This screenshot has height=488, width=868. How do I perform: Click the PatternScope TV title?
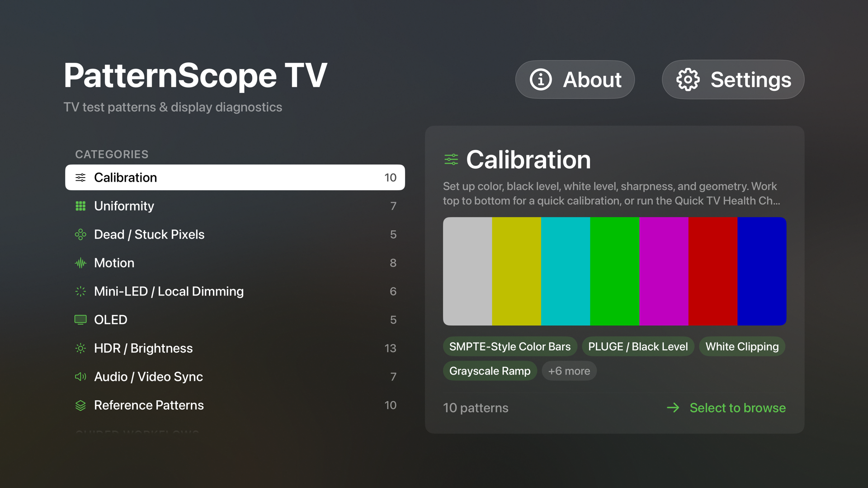(195, 75)
